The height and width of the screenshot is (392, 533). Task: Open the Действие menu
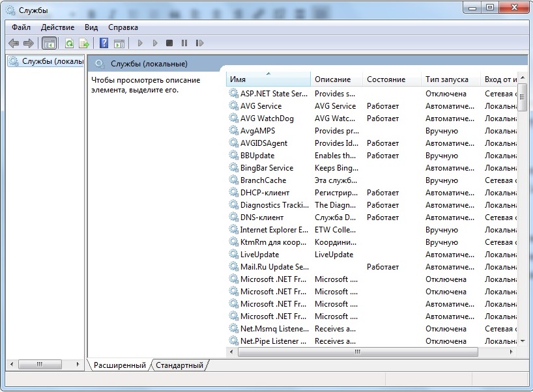pos(58,27)
